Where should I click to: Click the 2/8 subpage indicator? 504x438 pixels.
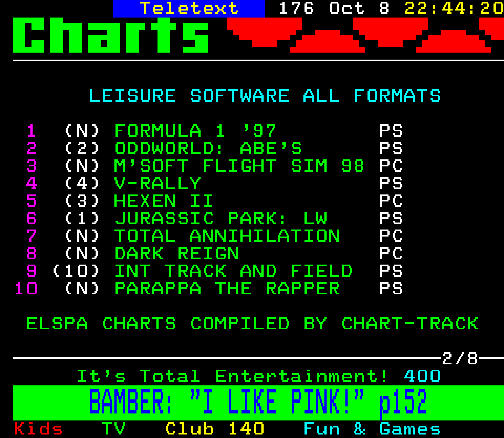point(460,359)
